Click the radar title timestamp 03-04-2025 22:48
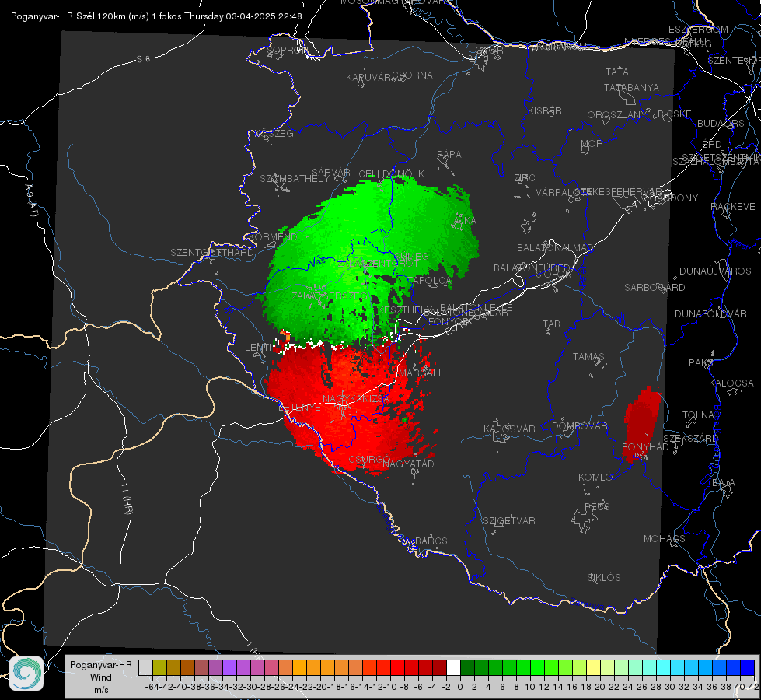Screen dimensions: 761x700 [264, 16]
